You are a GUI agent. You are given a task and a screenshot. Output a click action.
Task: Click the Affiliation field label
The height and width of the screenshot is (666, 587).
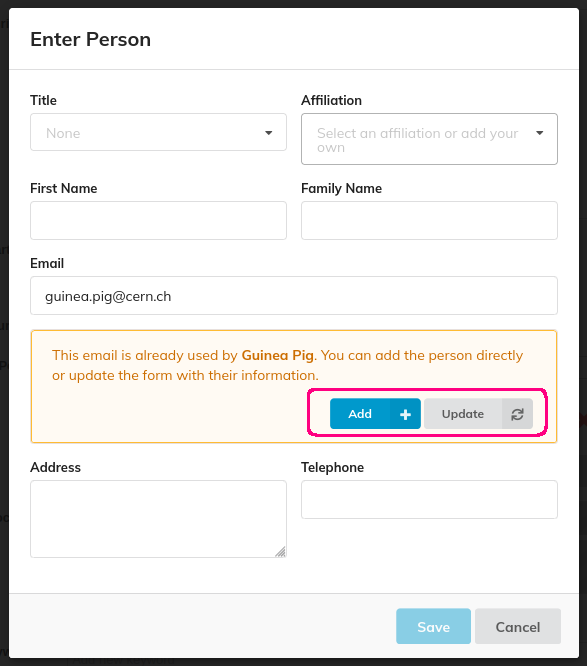click(331, 100)
